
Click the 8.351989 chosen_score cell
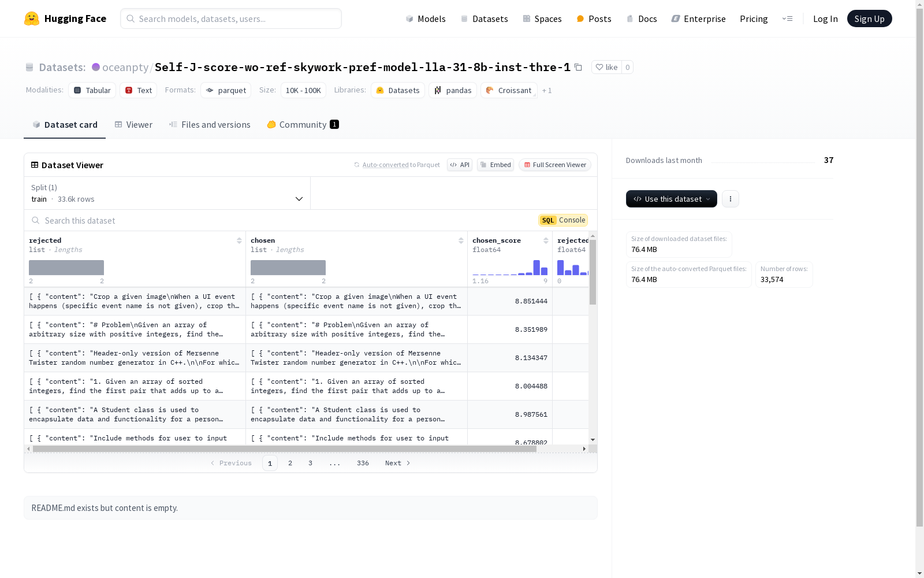(510, 329)
